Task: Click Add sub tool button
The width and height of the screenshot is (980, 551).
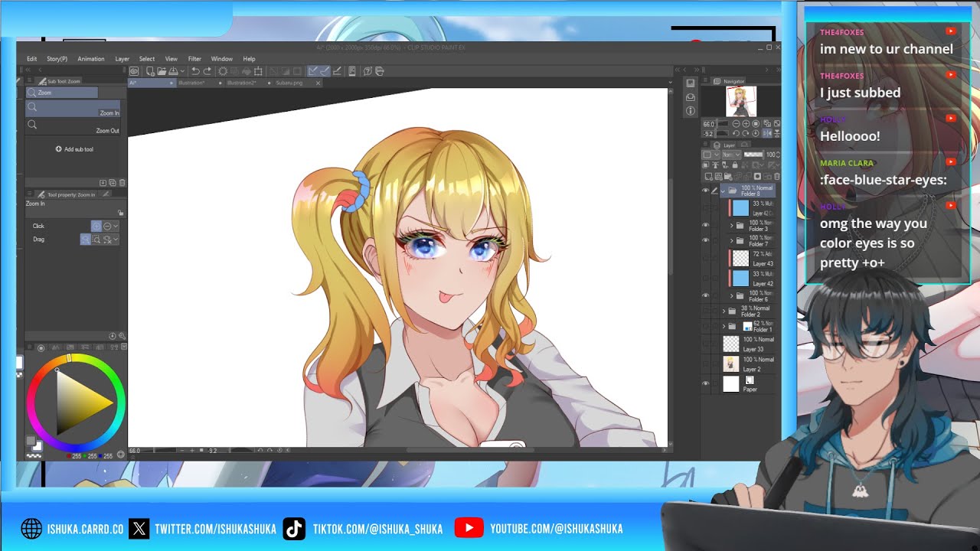Action: click(74, 149)
